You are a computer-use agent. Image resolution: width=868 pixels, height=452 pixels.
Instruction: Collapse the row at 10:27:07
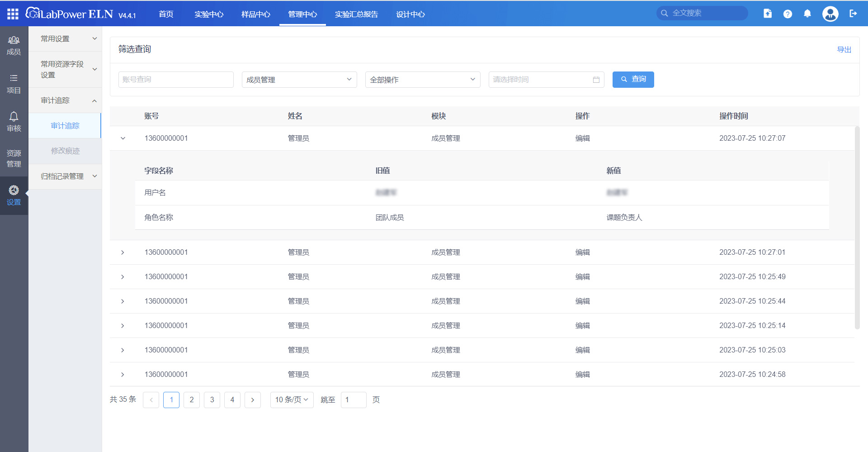(123, 138)
